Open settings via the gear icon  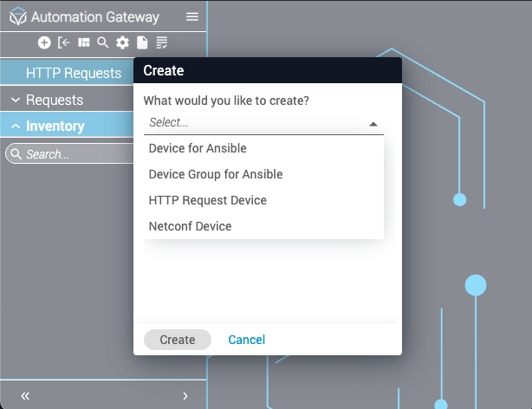coord(122,42)
